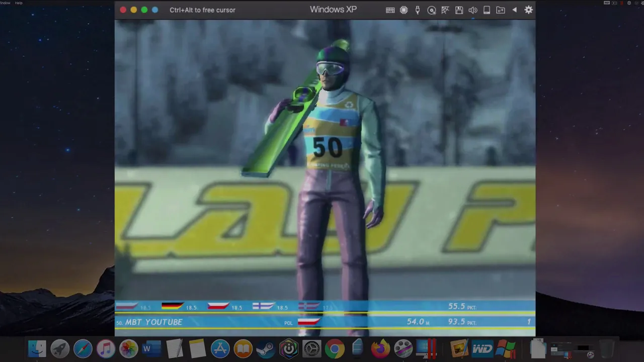Open the Trash in the dock
This screenshot has height=362, width=644.
(x=607, y=348)
